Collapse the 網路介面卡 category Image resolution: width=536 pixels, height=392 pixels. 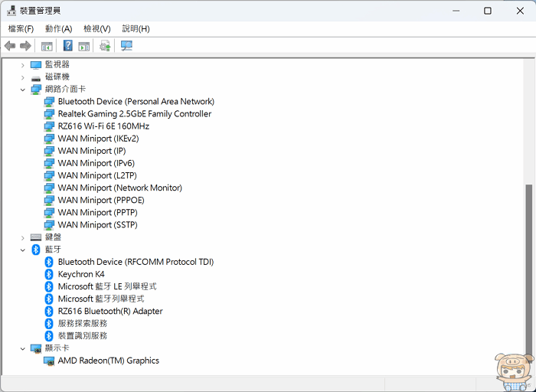pyautogui.click(x=22, y=90)
